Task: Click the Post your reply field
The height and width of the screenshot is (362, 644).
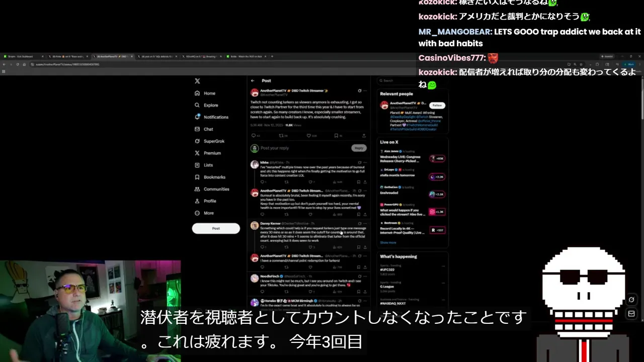Action: click(304, 148)
